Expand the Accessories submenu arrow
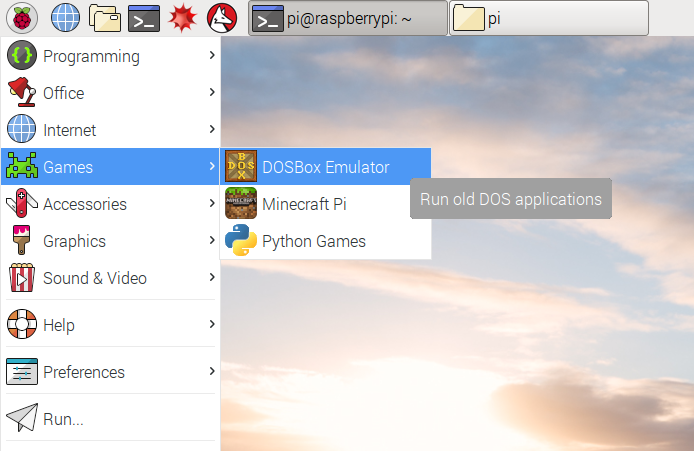 212,203
